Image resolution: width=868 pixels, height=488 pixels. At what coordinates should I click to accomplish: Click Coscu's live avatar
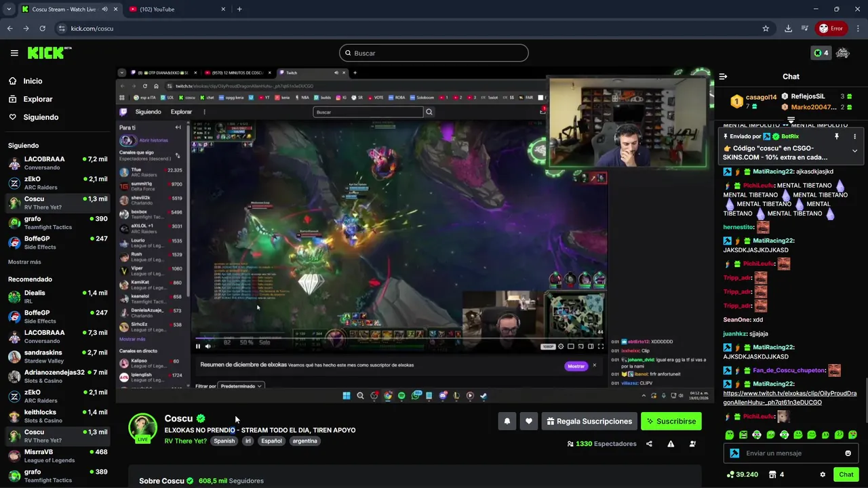click(143, 428)
